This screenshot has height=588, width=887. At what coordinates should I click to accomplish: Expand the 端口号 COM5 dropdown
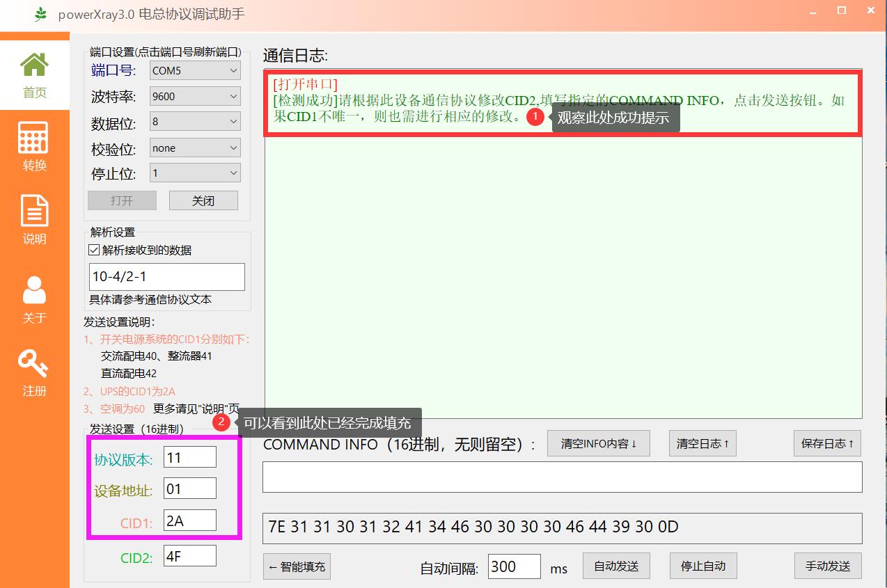point(195,70)
